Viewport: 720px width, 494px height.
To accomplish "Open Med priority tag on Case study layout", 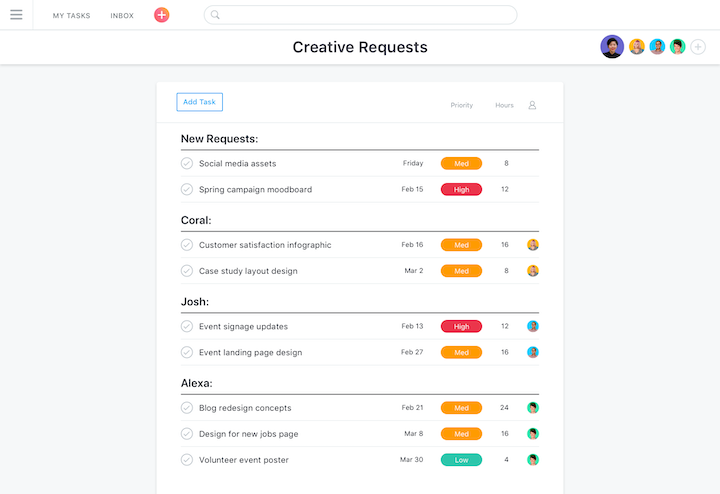I will [461, 271].
